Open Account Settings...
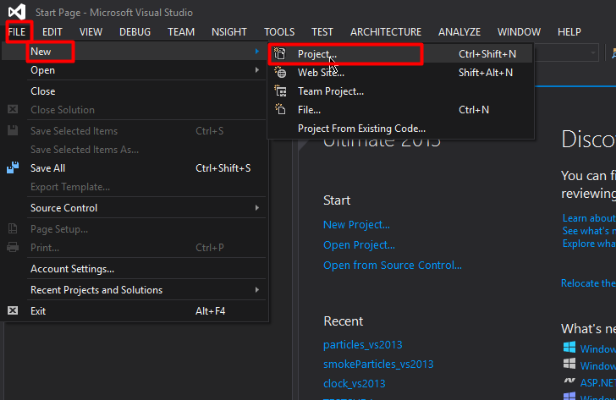This screenshot has height=401, width=616. pyautogui.click(x=134, y=269)
